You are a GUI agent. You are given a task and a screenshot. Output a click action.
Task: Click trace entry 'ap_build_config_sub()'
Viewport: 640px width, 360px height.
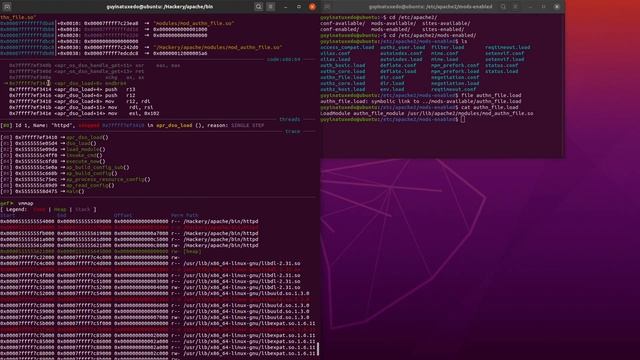click(x=98, y=167)
